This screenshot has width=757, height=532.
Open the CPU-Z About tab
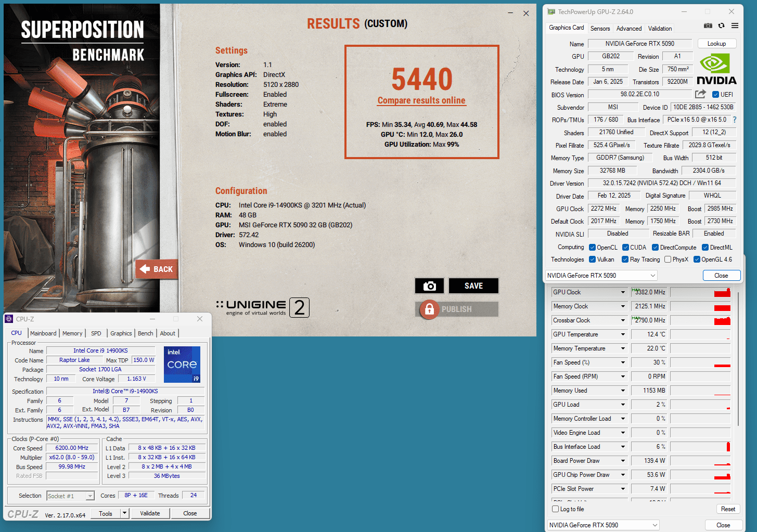(168, 333)
